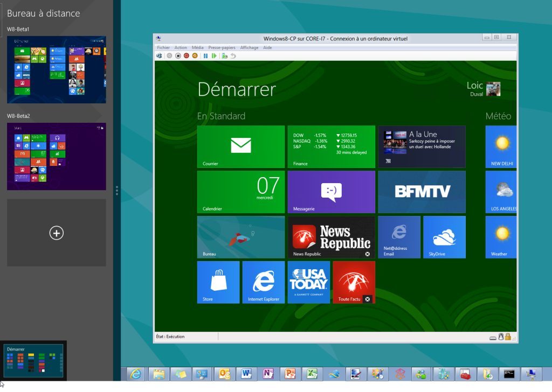Open the Messagerie tile
552x392 pixels.
[x=331, y=192]
